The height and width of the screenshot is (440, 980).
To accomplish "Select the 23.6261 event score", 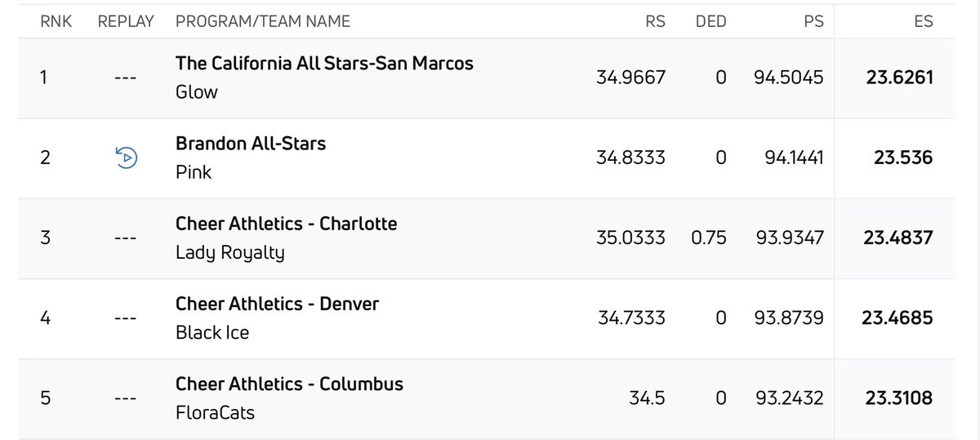I will tap(900, 78).
